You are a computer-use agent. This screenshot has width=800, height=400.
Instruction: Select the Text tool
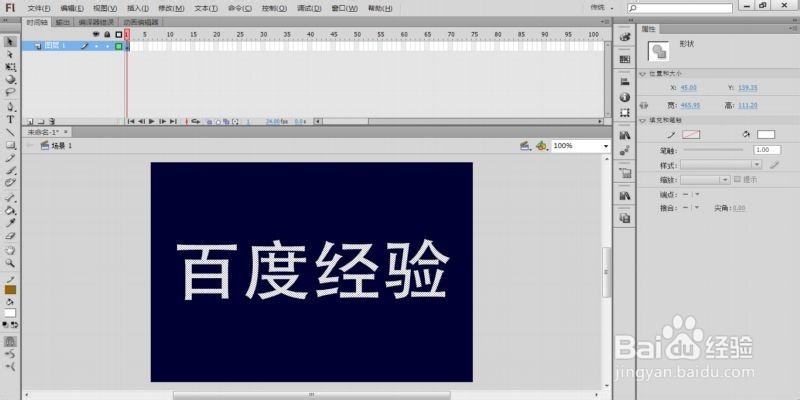pyautogui.click(x=10, y=120)
